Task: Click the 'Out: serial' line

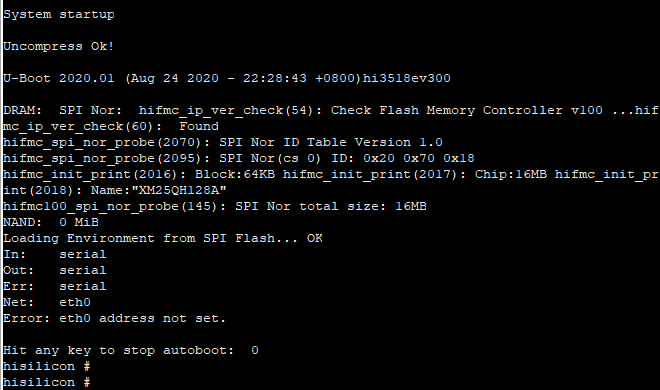Action: 55,270
